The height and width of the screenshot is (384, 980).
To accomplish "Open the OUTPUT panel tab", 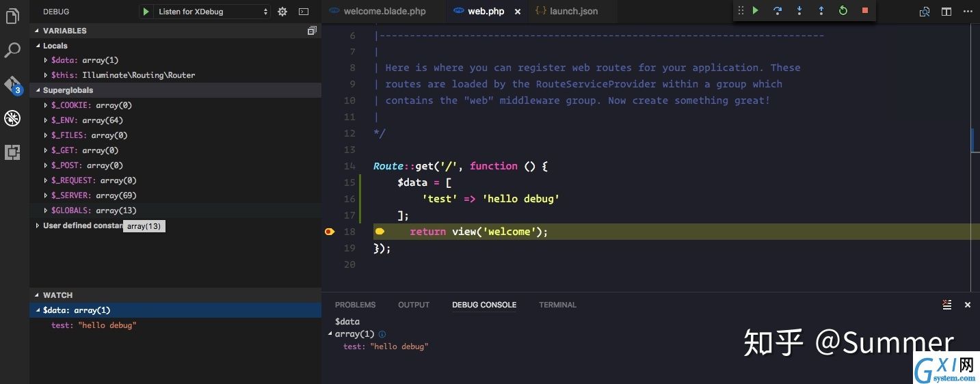I will tap(414, 305).
